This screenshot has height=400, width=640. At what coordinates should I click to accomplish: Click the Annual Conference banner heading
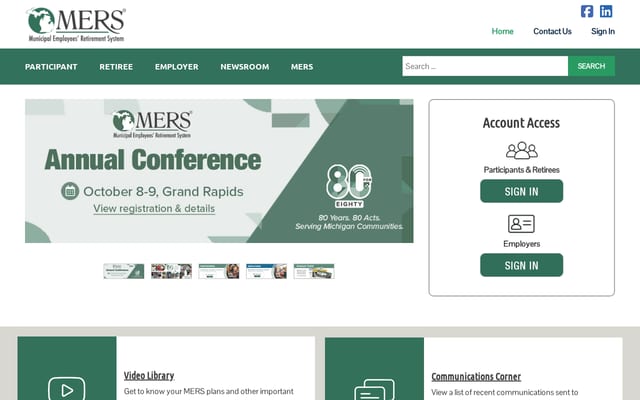(153, 160)
